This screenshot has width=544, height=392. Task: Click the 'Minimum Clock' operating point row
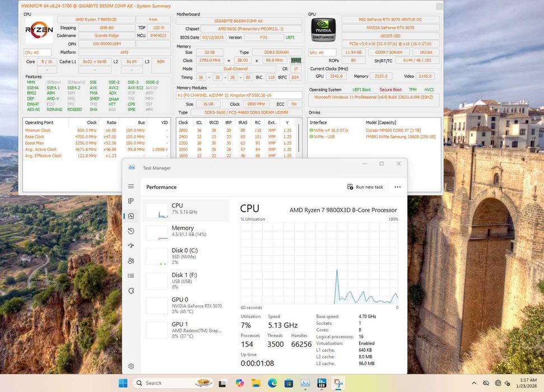96,130
